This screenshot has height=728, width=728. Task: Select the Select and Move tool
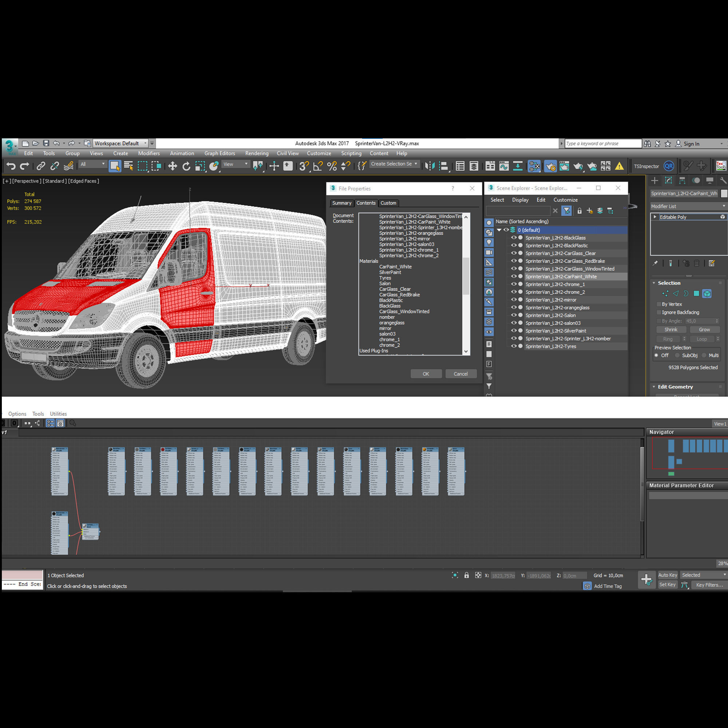[173, 166]
